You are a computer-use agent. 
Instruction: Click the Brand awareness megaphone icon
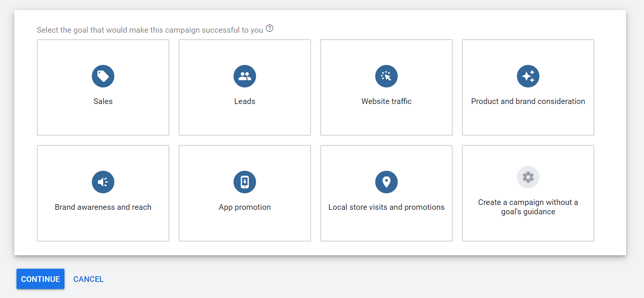pos(103,182)
